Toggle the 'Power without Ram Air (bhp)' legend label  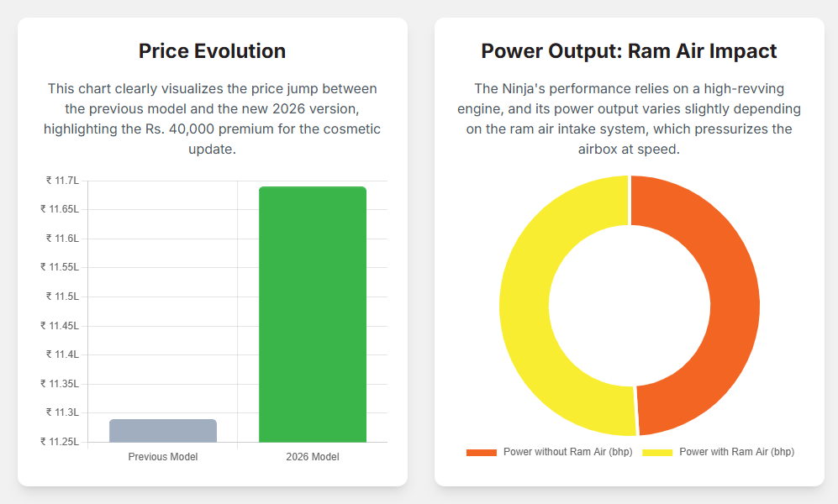click(x=567, y=452)
